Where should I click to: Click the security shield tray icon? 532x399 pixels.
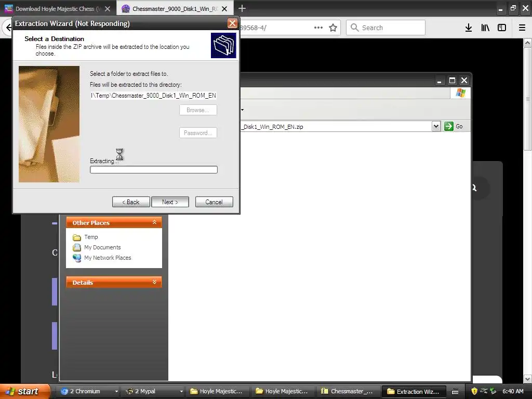click(x=474, y=391)
